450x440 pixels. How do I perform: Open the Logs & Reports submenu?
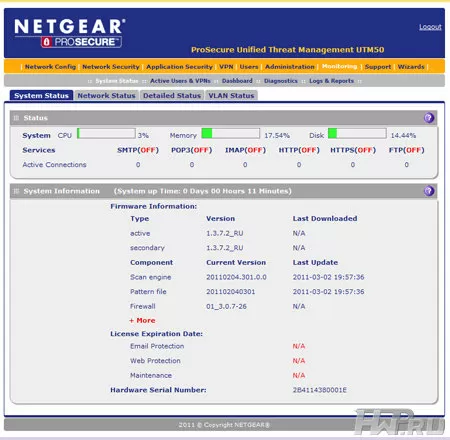pos(331,81)
